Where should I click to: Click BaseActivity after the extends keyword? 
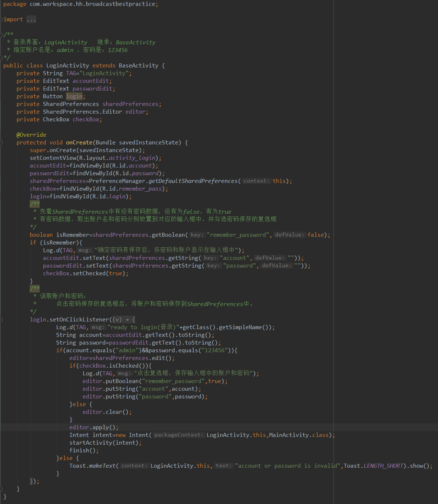[x=139, y=66]
